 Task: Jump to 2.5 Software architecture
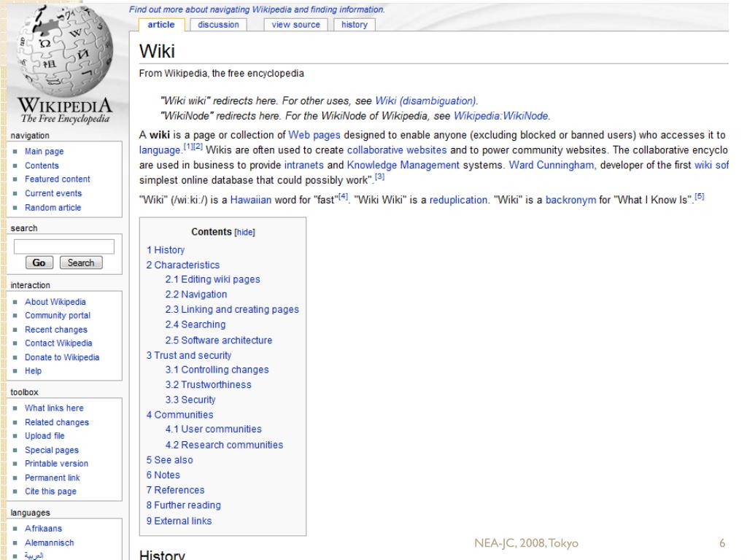(x=219, y=341)
